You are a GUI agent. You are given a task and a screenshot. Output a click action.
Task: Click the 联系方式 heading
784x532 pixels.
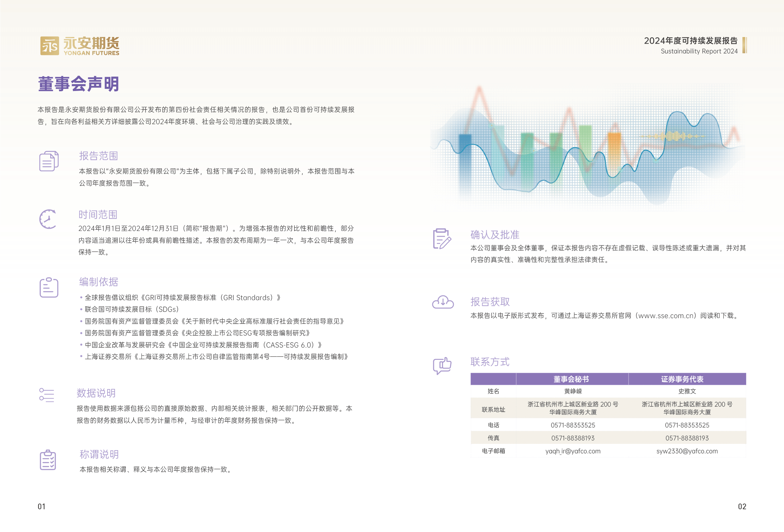click(490, 362)
